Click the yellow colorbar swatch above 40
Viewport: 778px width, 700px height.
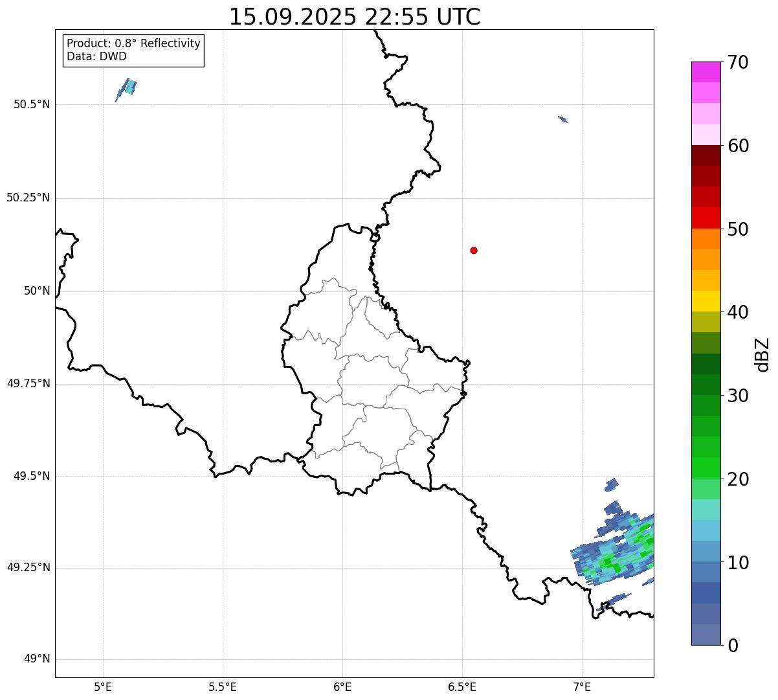pyautogui.click(x=706, y=301)
